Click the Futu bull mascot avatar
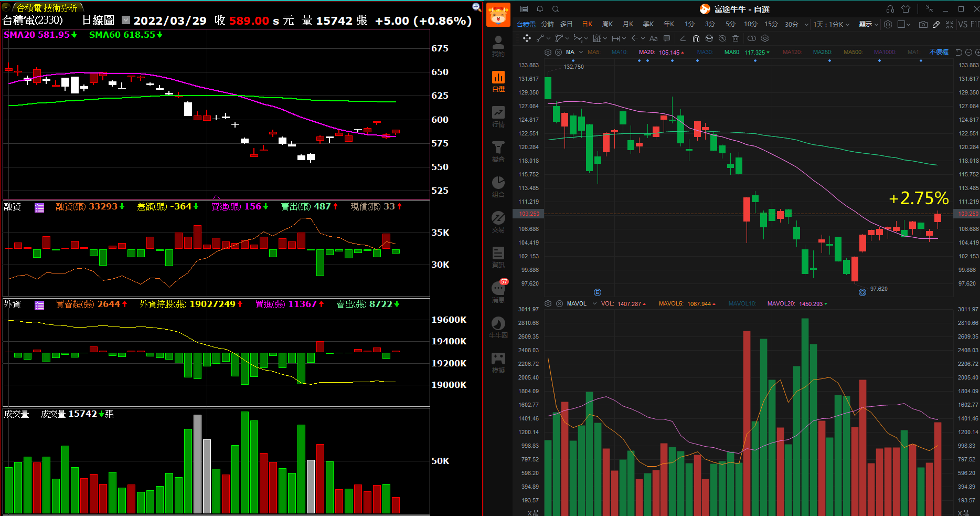Viewport: 980px width, 516px height. (x=498, y=14)
